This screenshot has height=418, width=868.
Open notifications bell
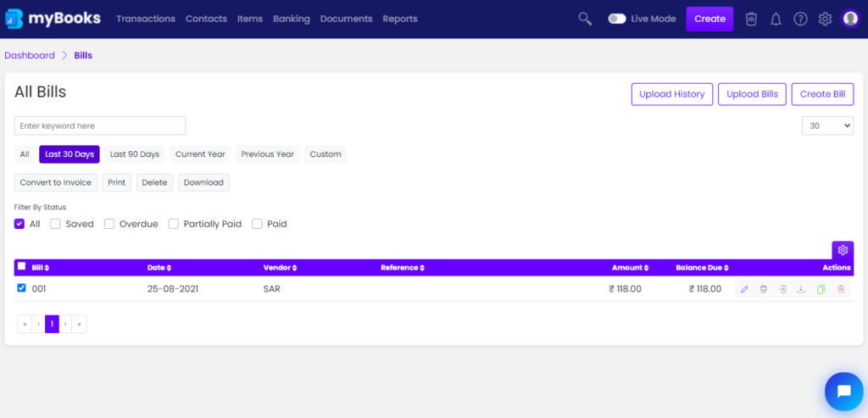pyautogui.click(x=776, y=19)
